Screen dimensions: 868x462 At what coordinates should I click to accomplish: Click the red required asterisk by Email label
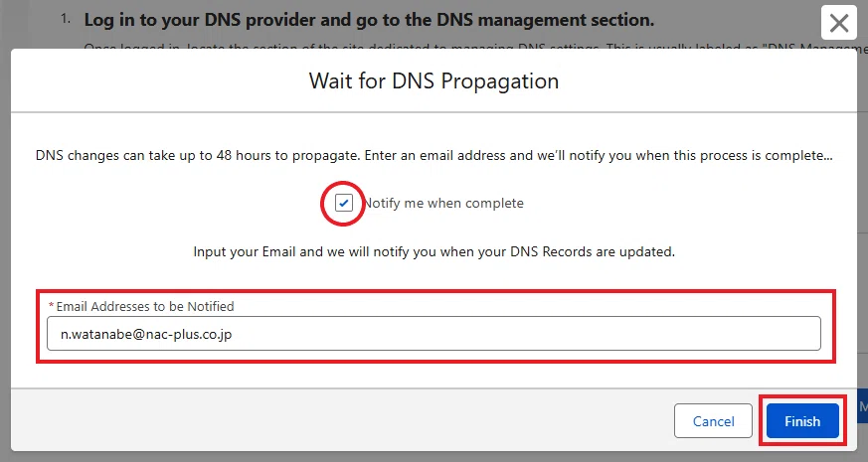tap(51, 305)
